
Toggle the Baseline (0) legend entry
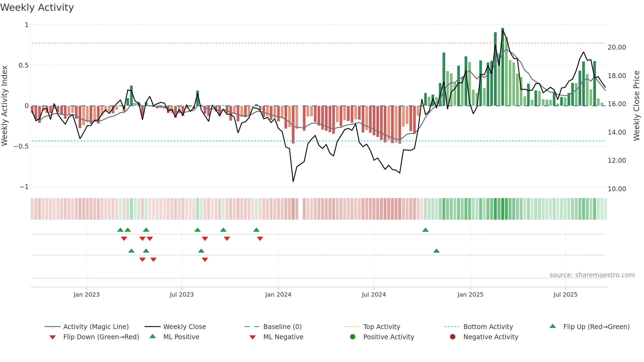point(273,327)
